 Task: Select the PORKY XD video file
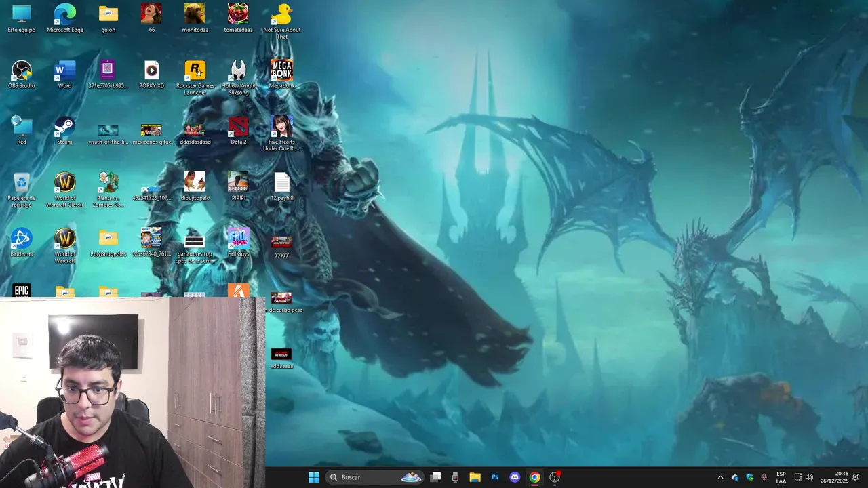(x=151, y=75)
